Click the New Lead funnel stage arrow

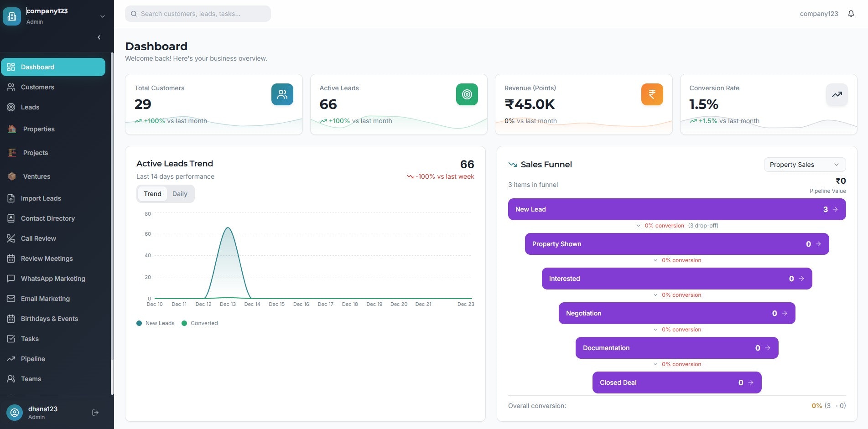click(835, 209)
